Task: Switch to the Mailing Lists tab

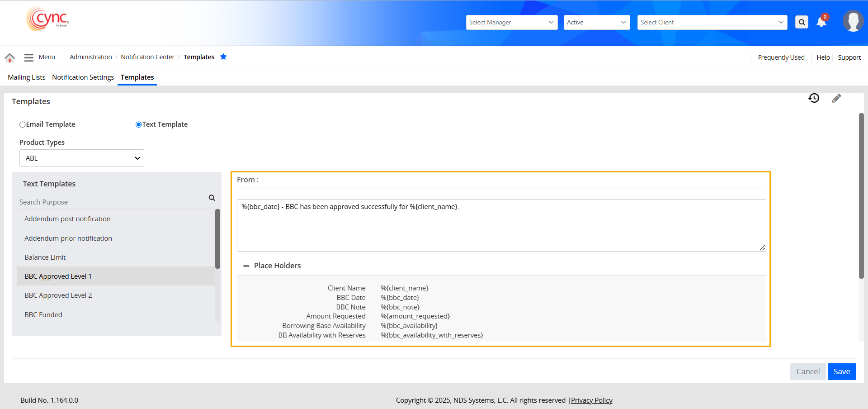Action: tap(27, 77)
